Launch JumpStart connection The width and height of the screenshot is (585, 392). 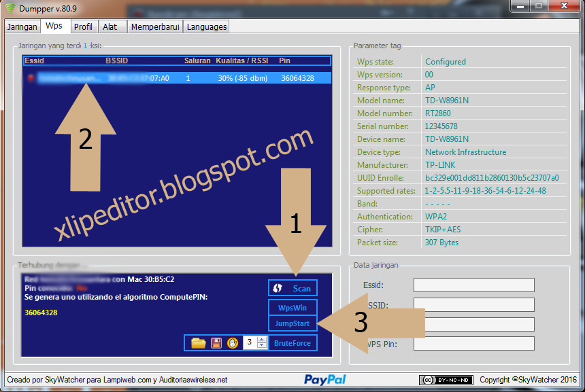pos(293,323)
